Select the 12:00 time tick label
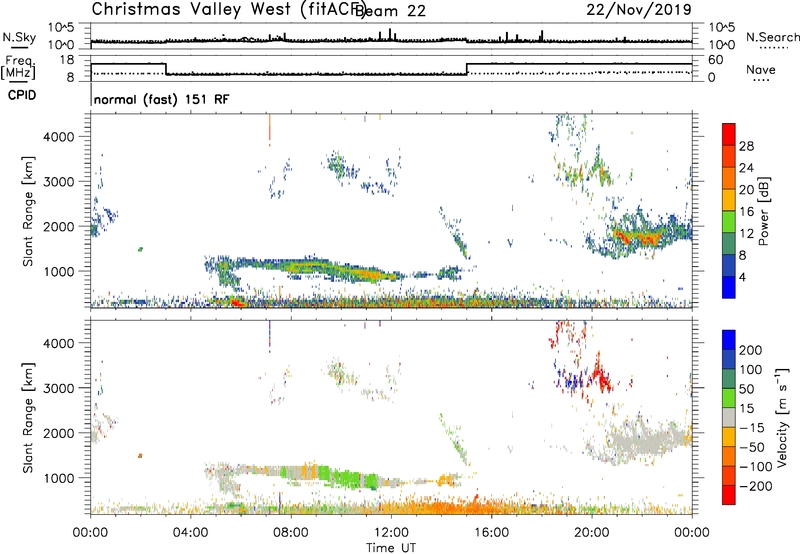The image size is (800, 554). click(x=391, y=533)
